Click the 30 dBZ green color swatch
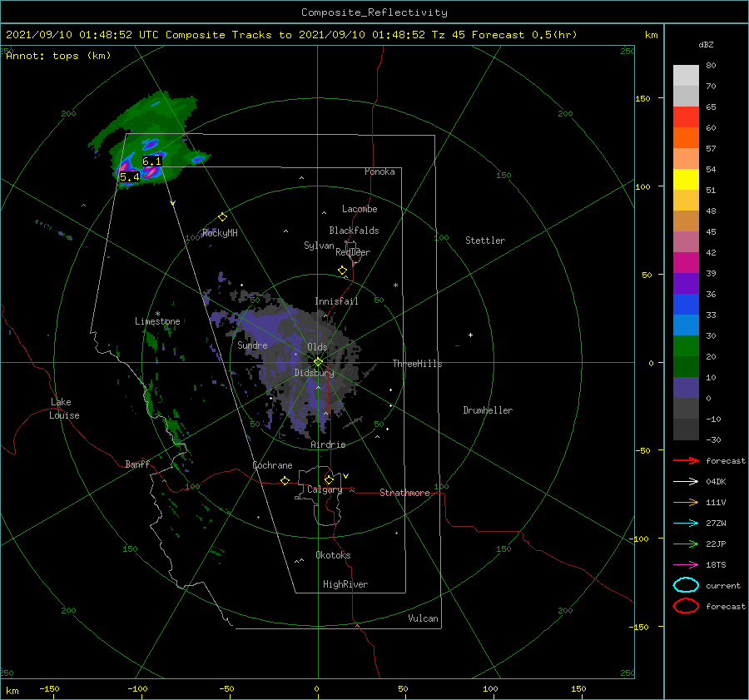The image size is (749, 700). click(686, 346)
